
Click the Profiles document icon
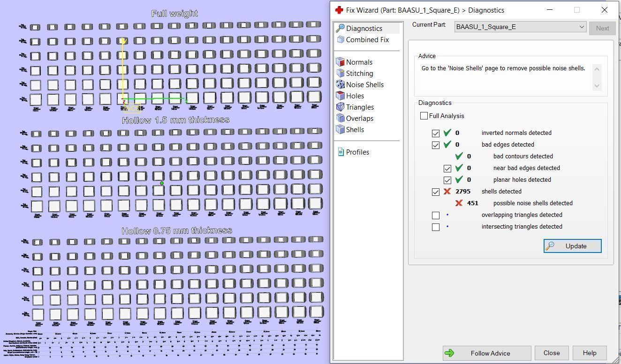[x=341, y=152]
